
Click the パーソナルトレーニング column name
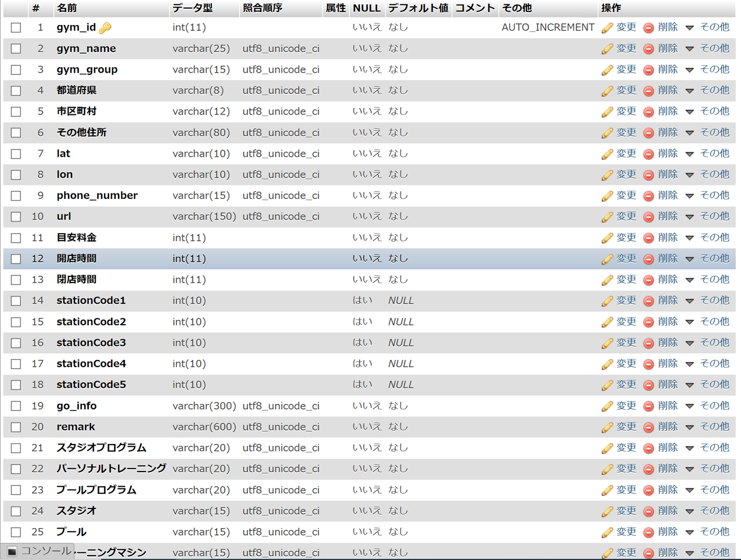(x=111, y=468)
